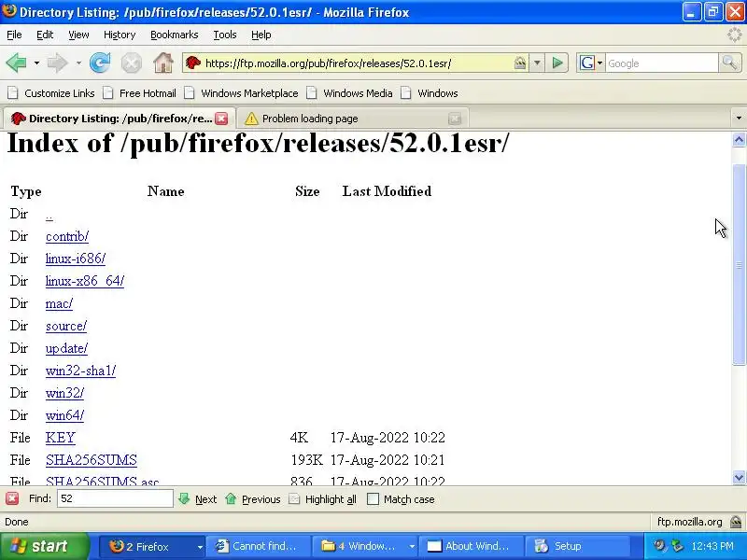747x560 pixels.
Task: Click the Google search engine icon
Action: point(587,63)
